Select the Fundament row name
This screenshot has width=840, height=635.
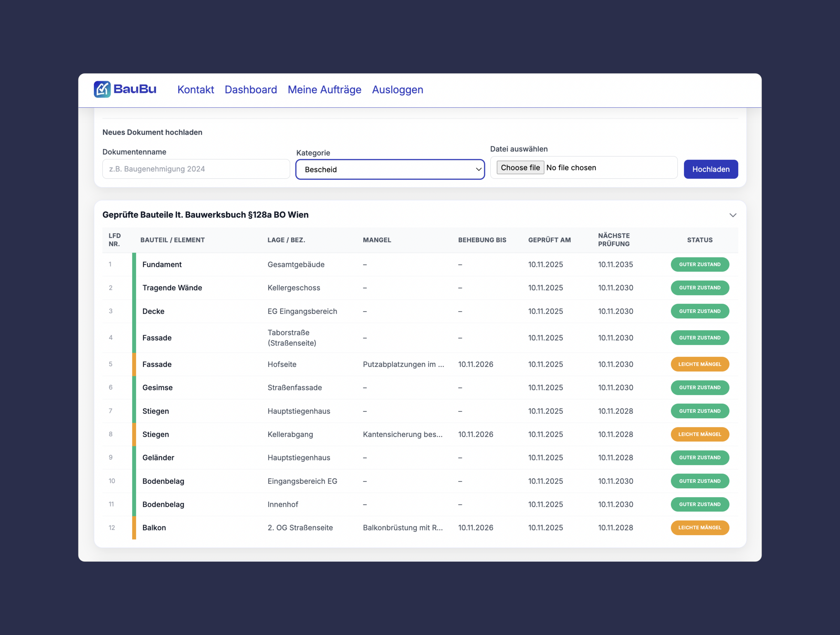click(162, 264)
